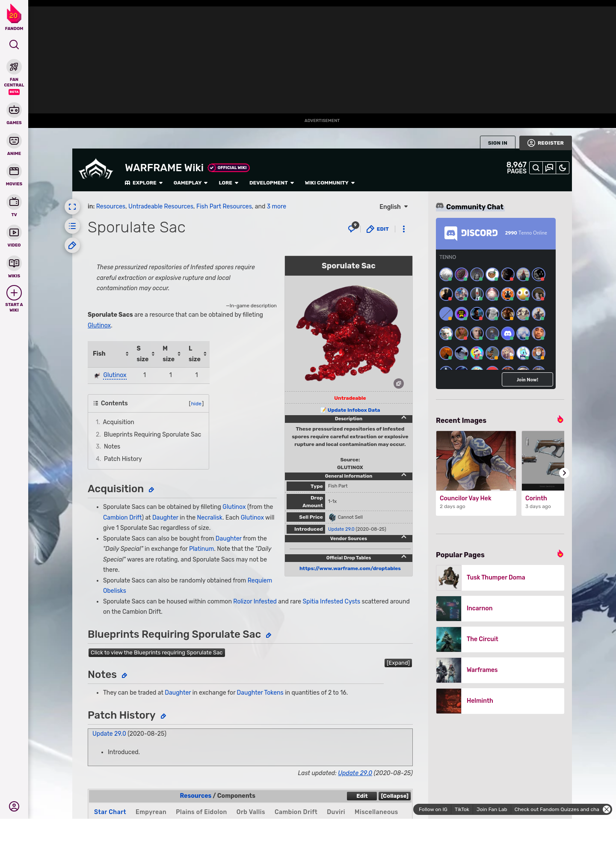
Task: Switch to the Empyrean navbox tab
Action: [x=151, y=812]
